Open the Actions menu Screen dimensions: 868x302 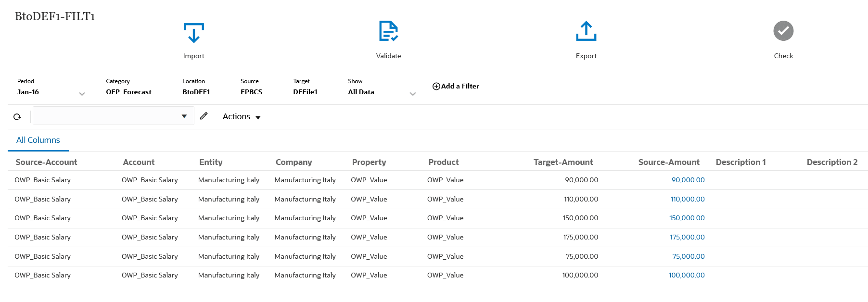(241, 117)
